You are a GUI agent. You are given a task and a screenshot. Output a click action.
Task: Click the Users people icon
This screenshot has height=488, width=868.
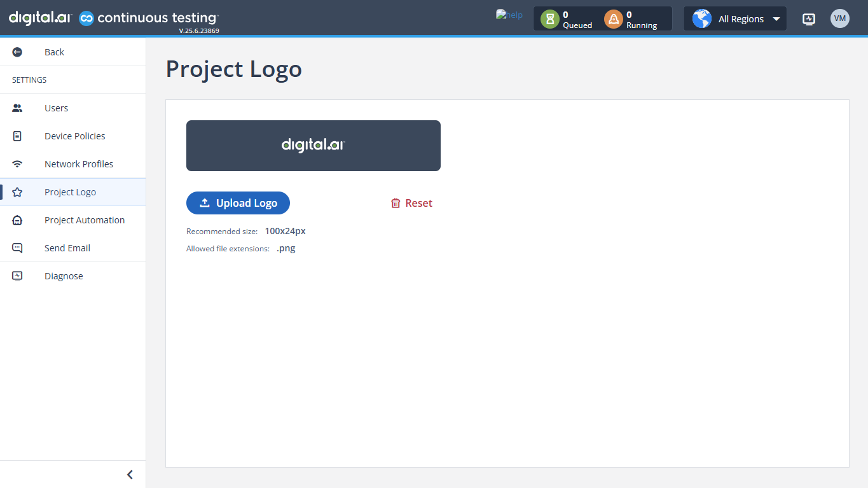click(17, 108)
